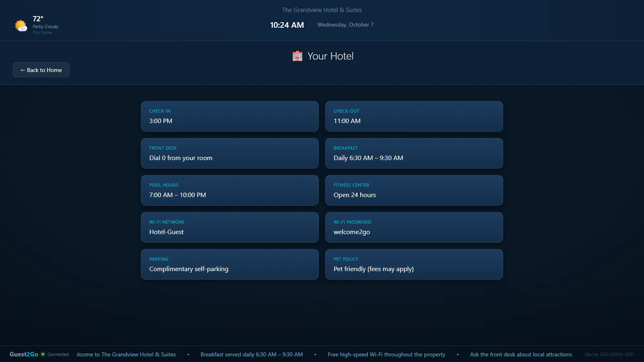Click the 'Device: G2G-DEMO-0001' identifier
The height and width of the screenshot is (362, 644).
[x=609, y=354]
